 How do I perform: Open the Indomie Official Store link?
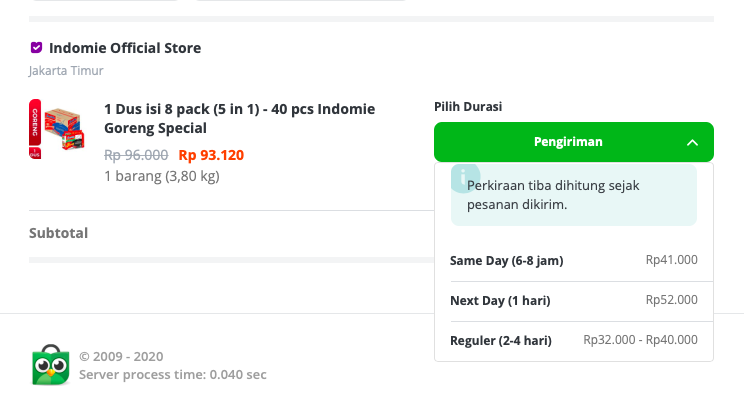tap(125, 48)
